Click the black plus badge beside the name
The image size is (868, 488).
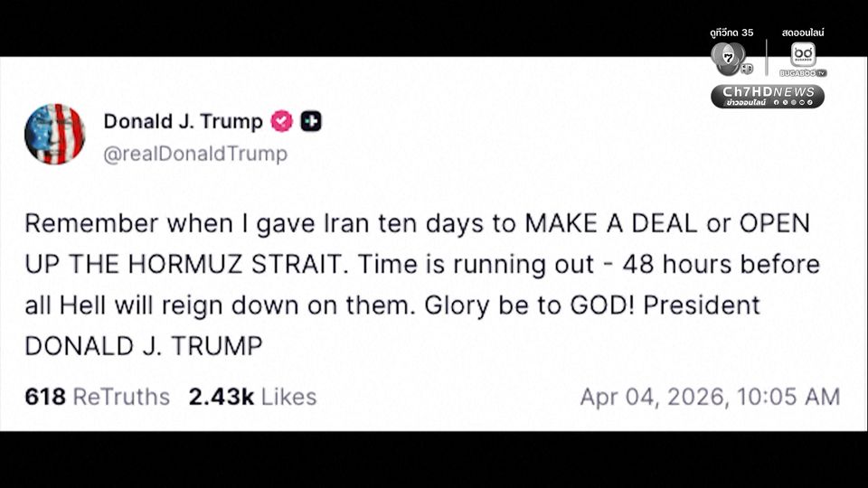click(x=311, y=122)
